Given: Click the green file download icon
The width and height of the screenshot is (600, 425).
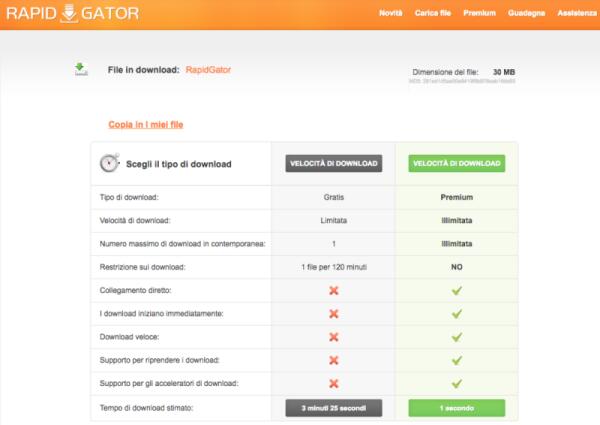Looking at the screenshot, I should click(x=81, y=69).
